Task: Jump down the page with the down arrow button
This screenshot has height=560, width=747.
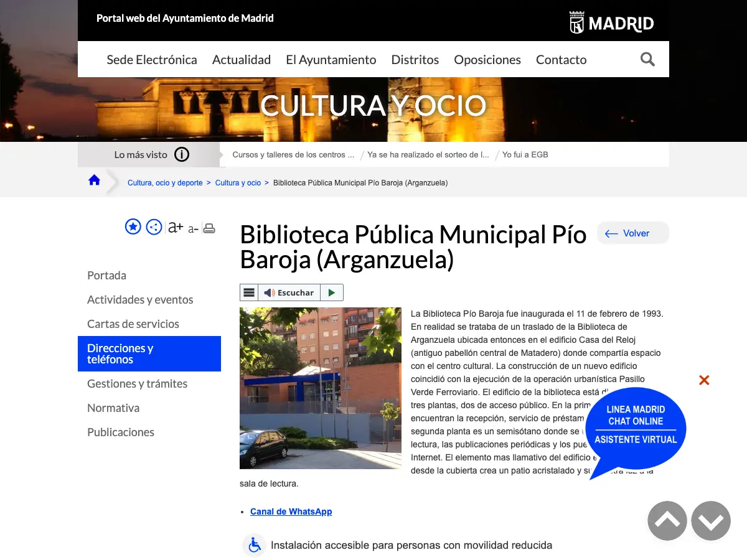Action: (711, 521)
